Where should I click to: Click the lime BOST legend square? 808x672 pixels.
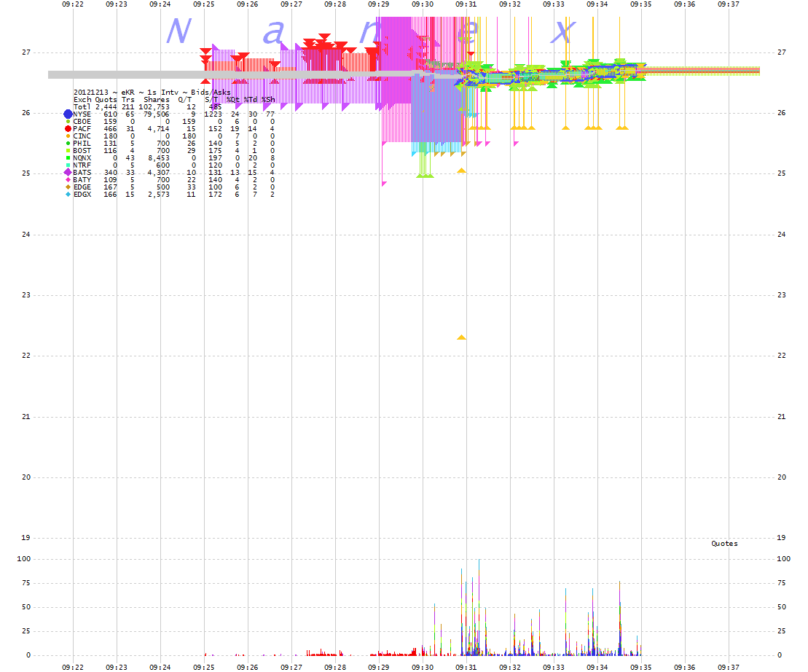click(x=68, y=150)
